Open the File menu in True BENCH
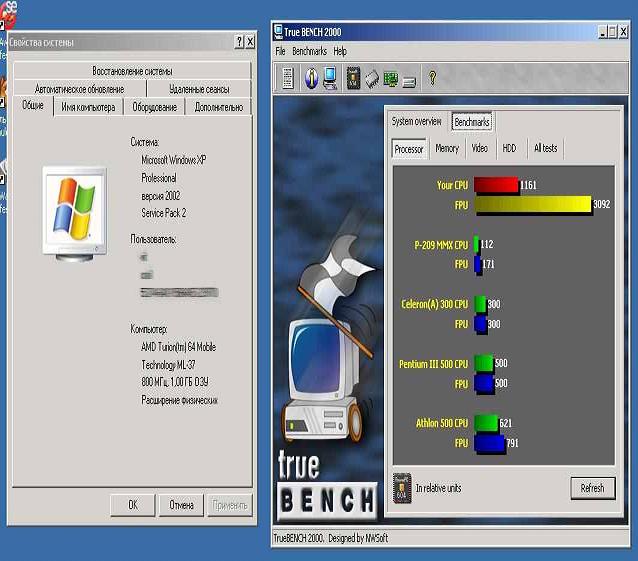The width and height of the screenshot is (638, 561). tap(280, 51)
